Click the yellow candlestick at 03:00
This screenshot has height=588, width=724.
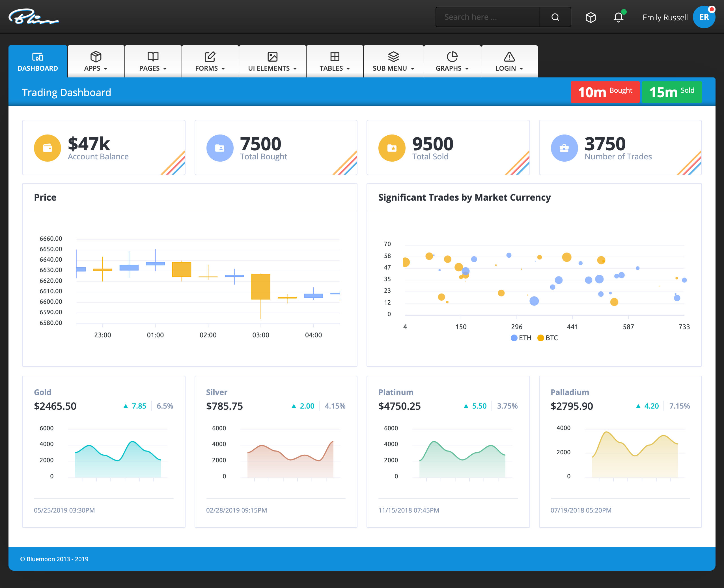pos(260,286)
